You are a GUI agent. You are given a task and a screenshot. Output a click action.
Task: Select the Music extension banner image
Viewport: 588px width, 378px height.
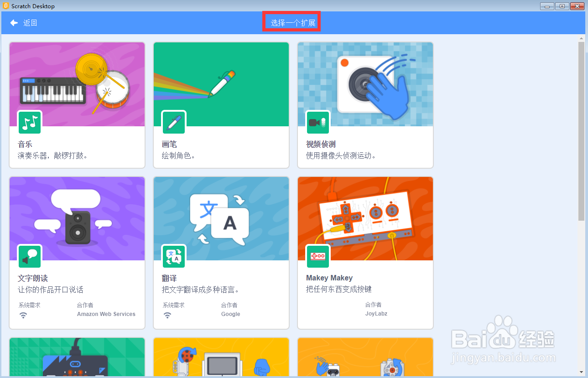pyautogui.click(x=77, y=84)
